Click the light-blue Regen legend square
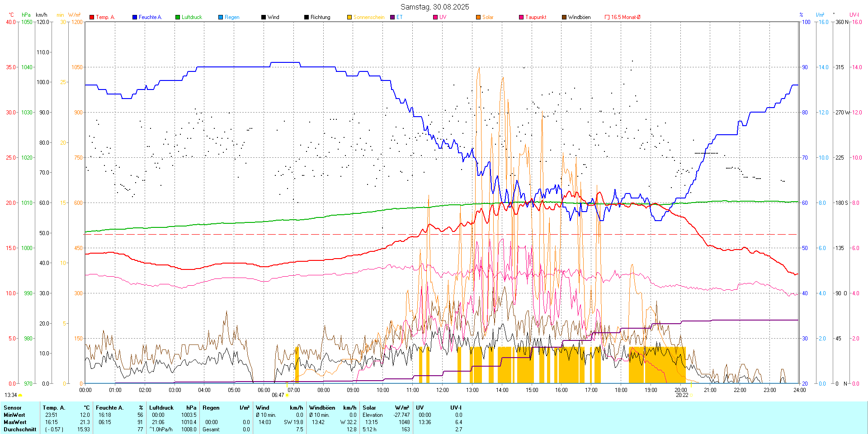 click(221, 17)
